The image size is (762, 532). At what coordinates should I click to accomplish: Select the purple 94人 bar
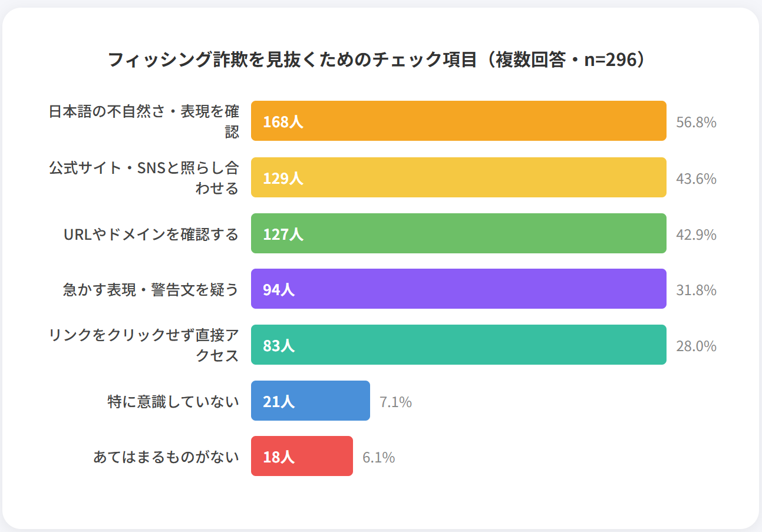(458, 289)
